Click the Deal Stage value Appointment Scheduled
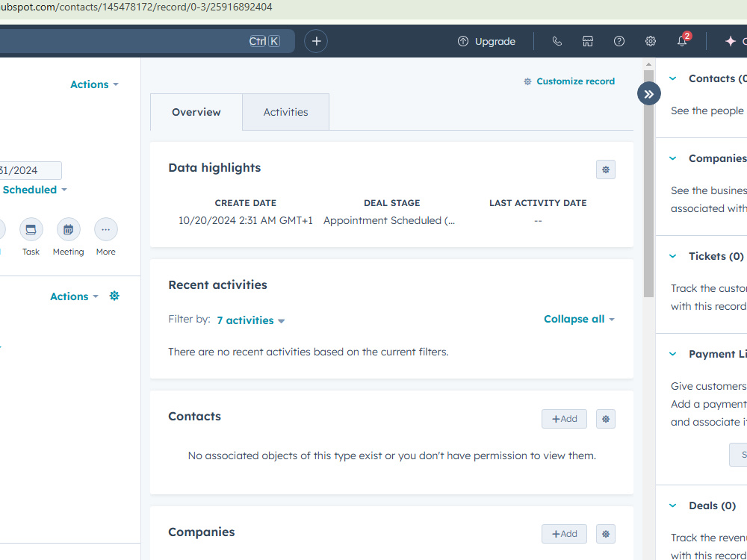This screenshot has height=560, width=747. point(389,220)
